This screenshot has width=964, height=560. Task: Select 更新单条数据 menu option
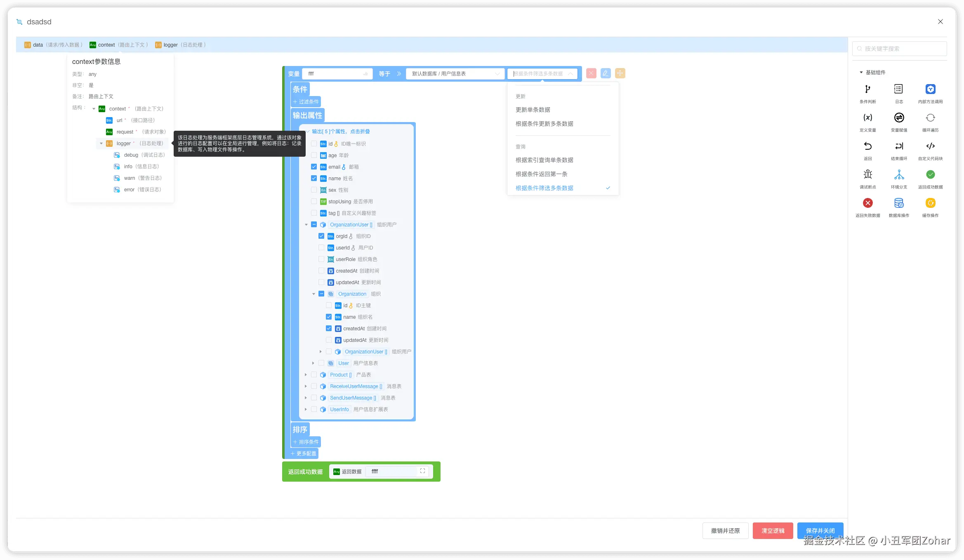pos(533,110)
